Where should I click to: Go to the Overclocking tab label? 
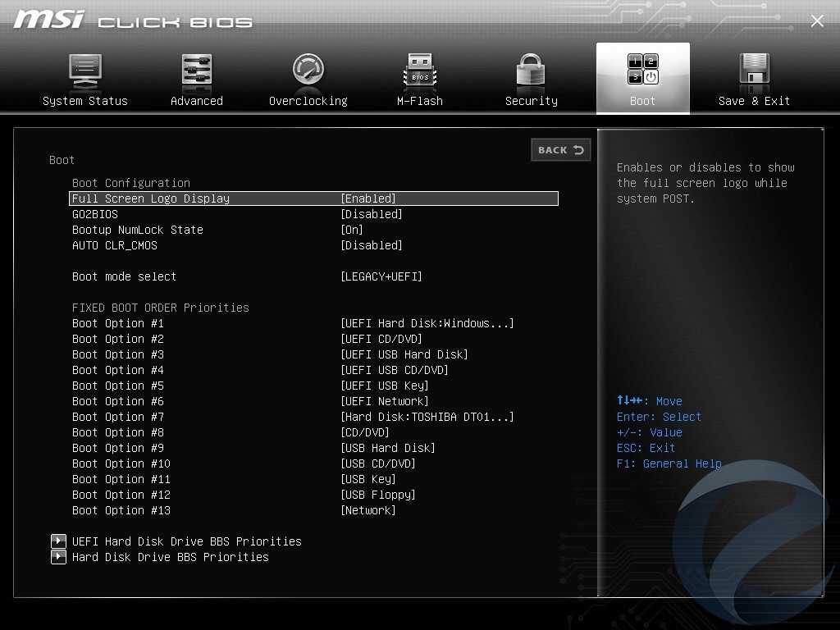[x=308, y=101]
